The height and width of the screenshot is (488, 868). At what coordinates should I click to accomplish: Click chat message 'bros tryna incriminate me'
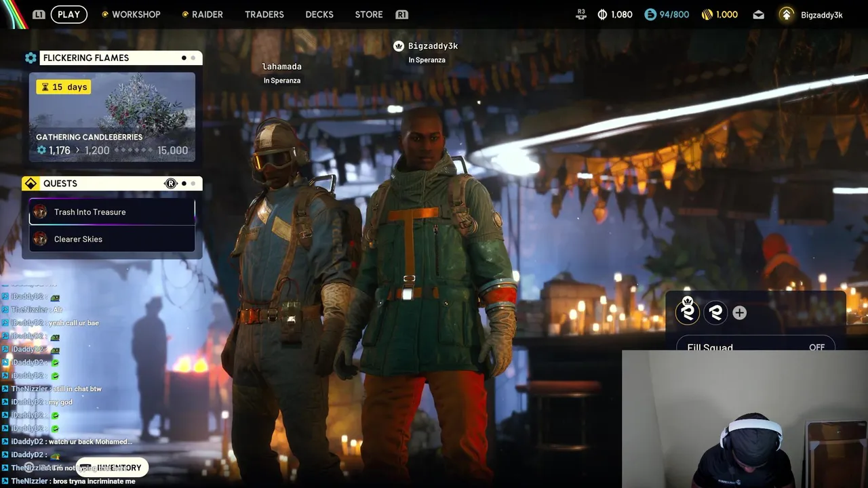94,481
